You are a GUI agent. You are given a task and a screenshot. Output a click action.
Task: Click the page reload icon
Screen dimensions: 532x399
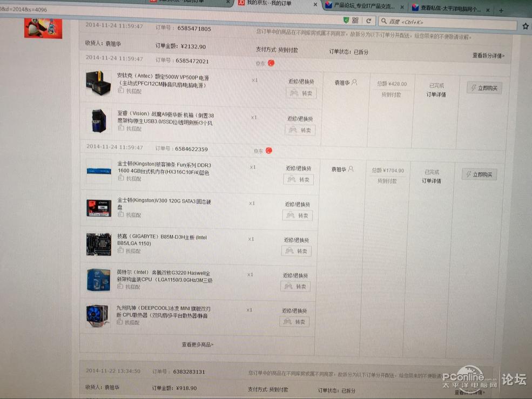(368, 21)
